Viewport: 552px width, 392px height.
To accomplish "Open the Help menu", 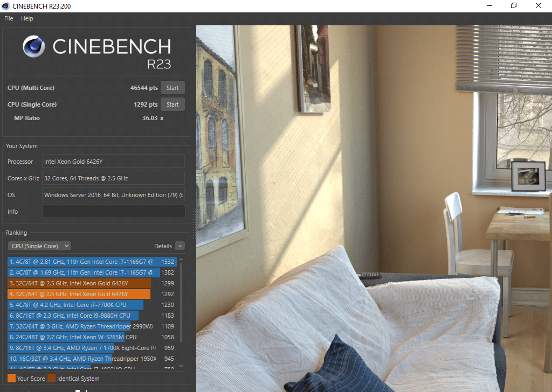I will (27, 18).
